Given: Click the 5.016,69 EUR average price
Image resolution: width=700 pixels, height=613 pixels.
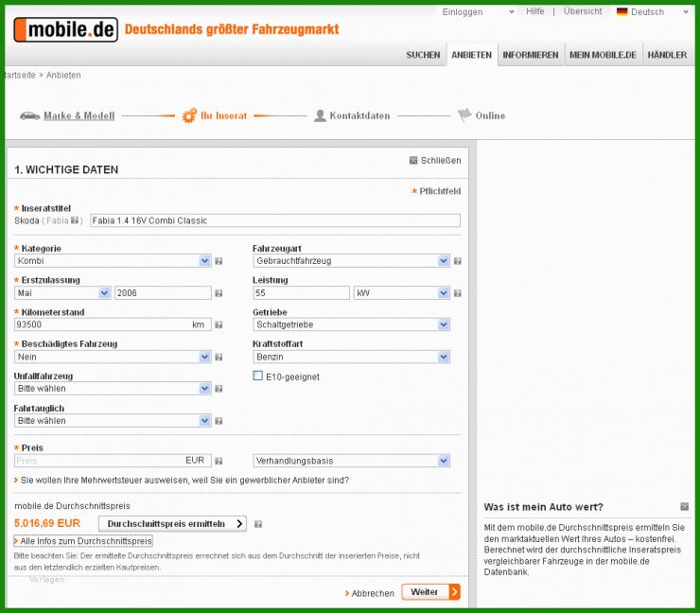Looking at the screenshot, I should [47, 523].
